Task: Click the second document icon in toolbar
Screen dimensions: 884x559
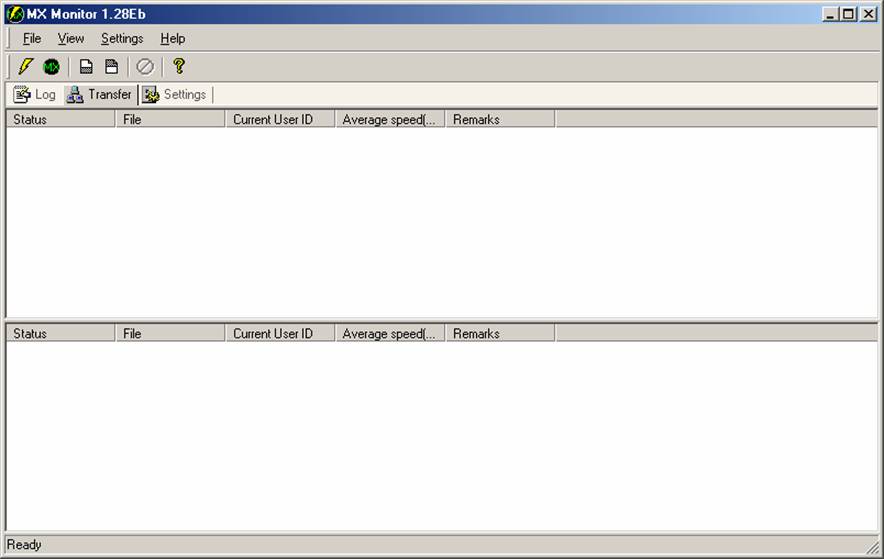Action: 112,67
